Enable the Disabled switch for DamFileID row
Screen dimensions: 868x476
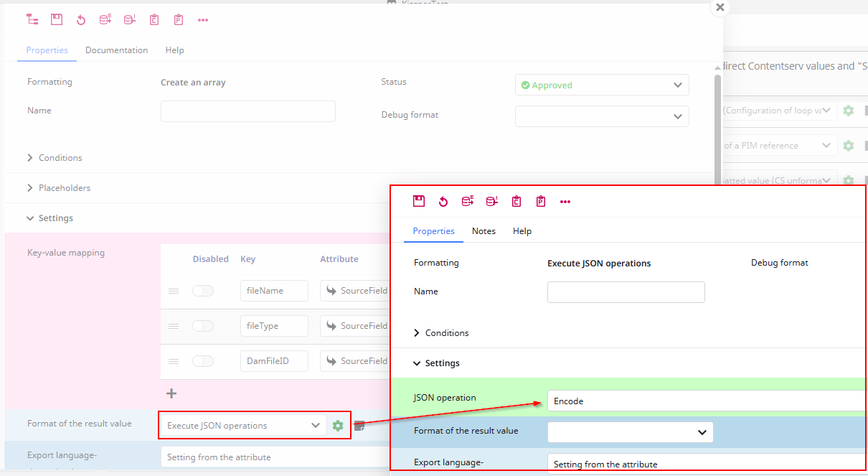(203, 360)
